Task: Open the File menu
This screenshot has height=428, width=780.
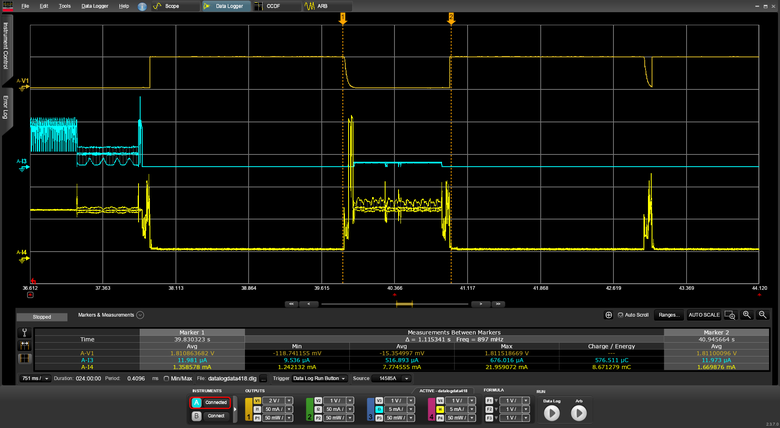Action: 25,6
